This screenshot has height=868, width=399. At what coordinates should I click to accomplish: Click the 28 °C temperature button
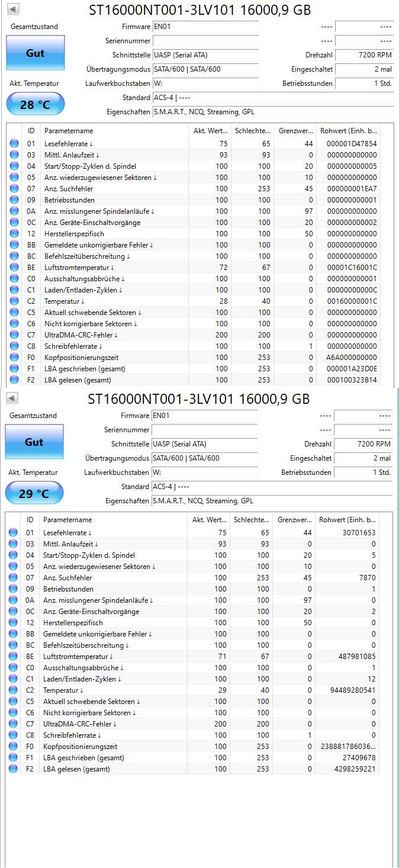[36, 105]
